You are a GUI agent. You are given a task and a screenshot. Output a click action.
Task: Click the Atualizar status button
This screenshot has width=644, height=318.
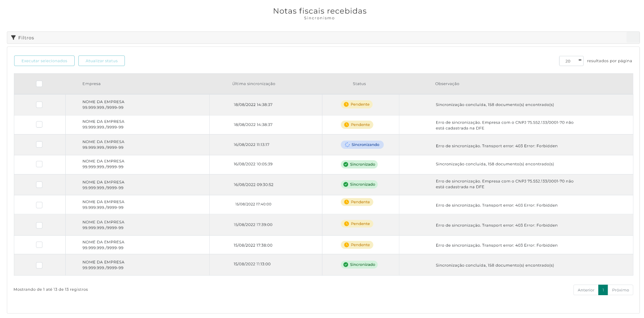pos(102,61)
